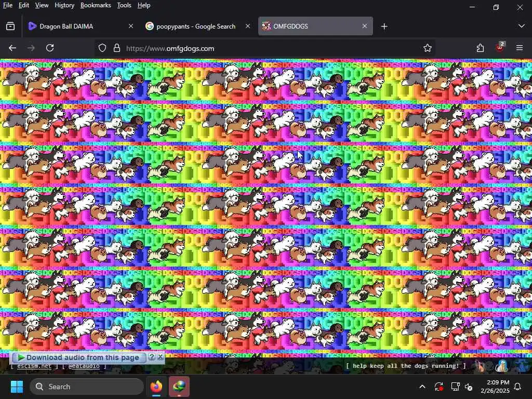Close the poopypants Google Search tab
The height and width of the screenshot is (399, 532).
pos(248,26)
